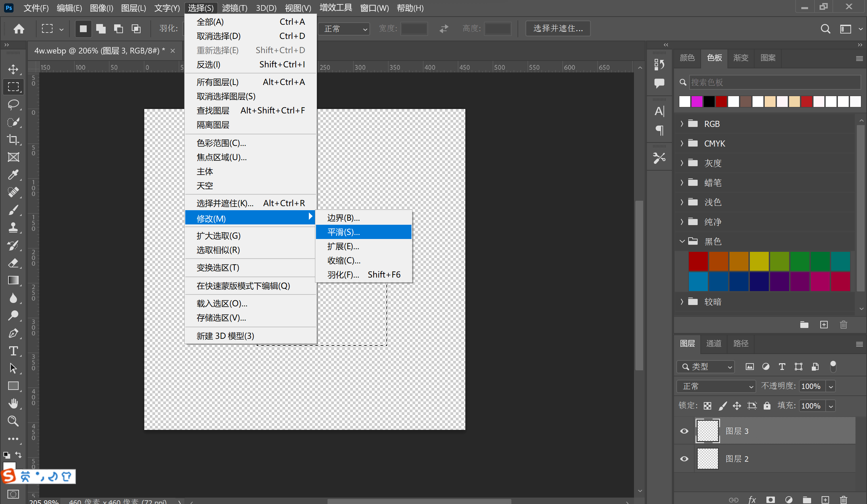Screen dimensions: 867x504
Task: Switch to the 通道 tab
Action: tap(713, 344)
